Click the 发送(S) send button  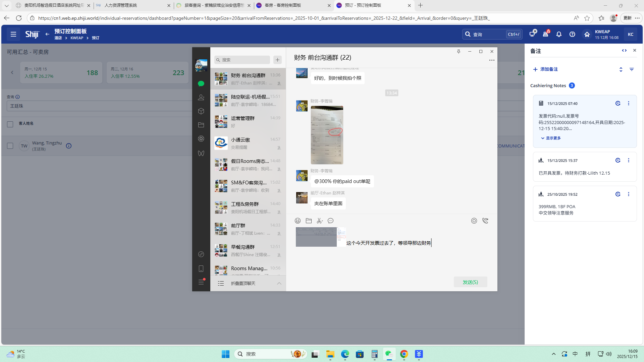pos(470,282)
